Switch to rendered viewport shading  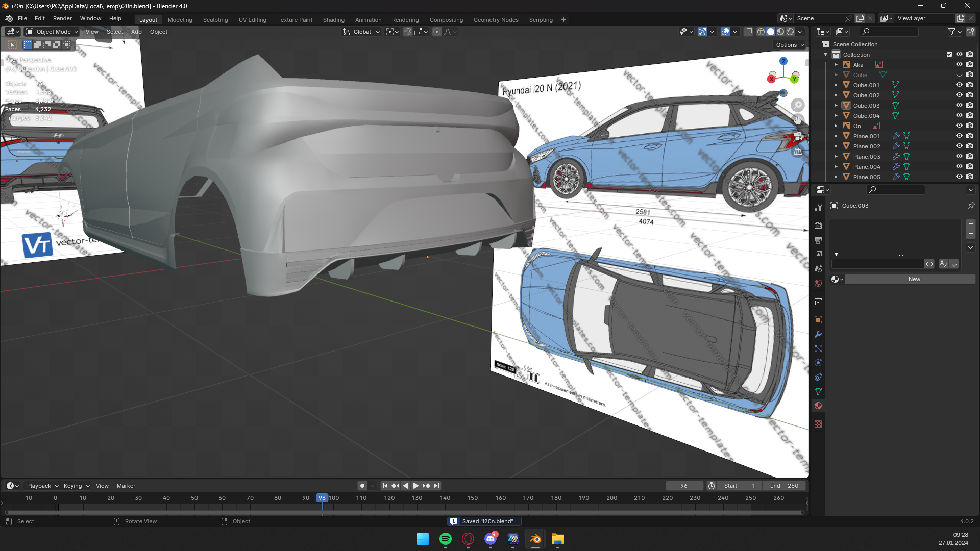(790, 32)
